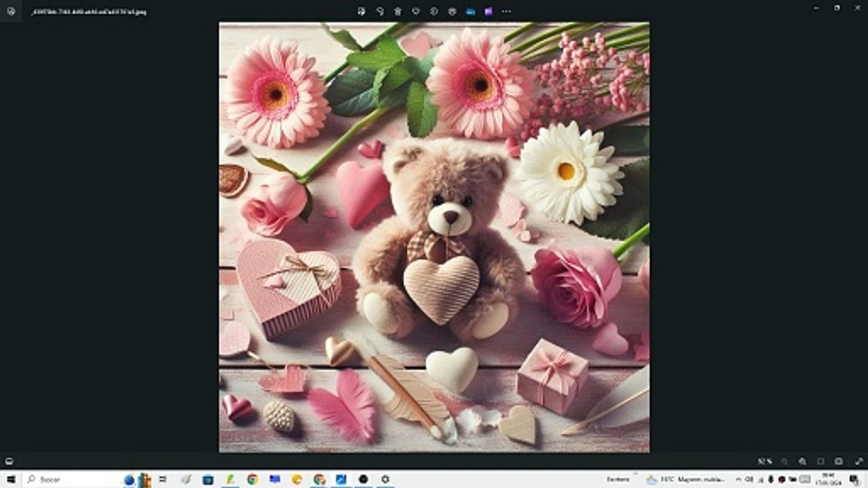
Task: Click the taskbar clock and date
Action: [828, 479]
